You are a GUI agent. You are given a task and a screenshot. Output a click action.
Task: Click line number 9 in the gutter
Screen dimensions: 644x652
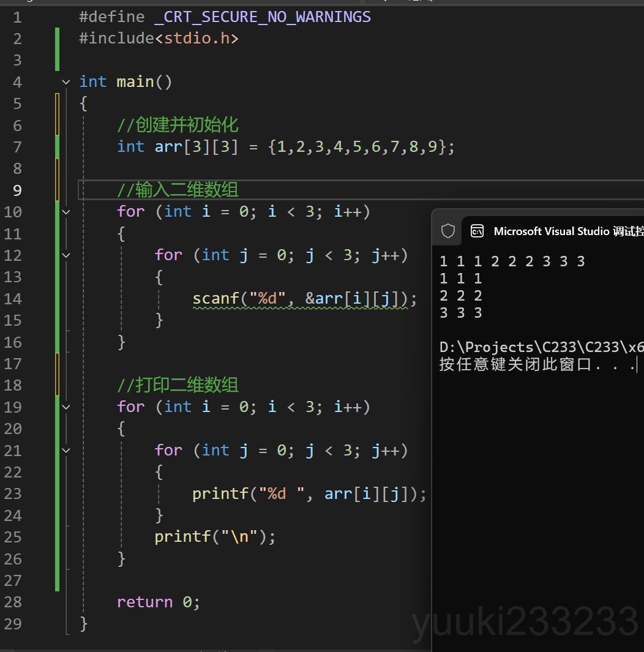[x=17, y=190]
